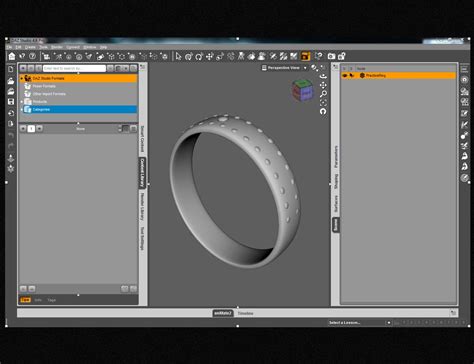Click the camera render icon in toolbar
Viewport: 474px width, 364px height.
click(331, 56)
